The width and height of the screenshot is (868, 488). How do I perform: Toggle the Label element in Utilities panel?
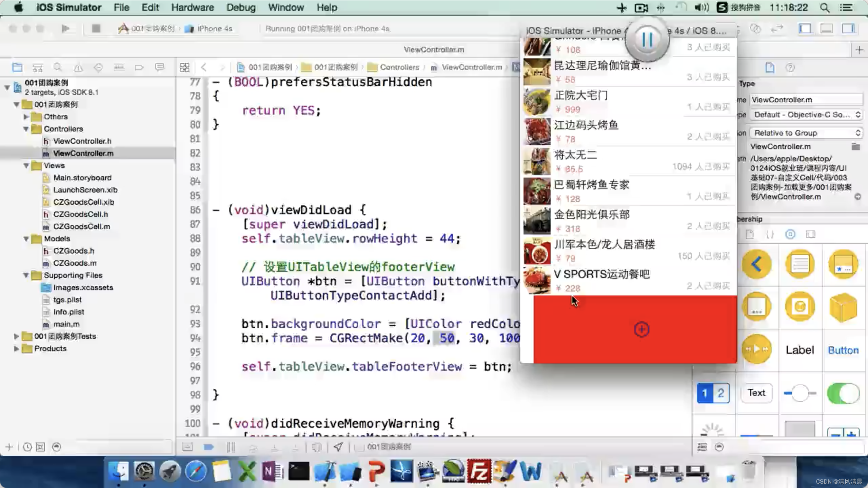800,350
